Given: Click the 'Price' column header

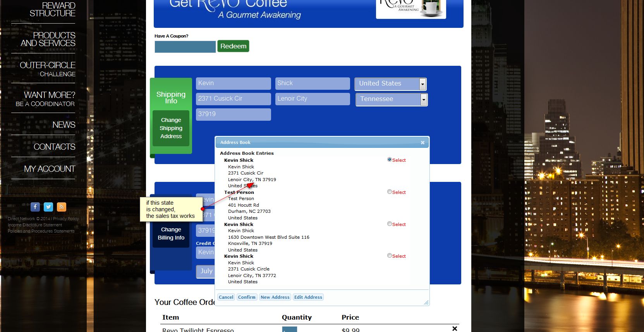Looking at the screenshot, I should 350,317.
